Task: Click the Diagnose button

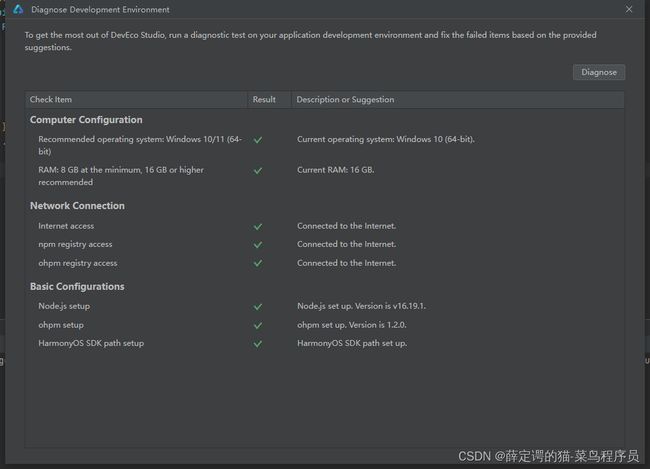Action: pyautogui.click(x=599, y=72)
